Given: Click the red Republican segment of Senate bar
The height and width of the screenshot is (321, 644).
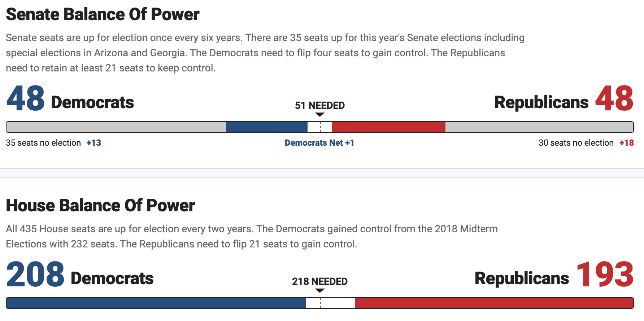Looking at the screenshot, I should 388,127.
